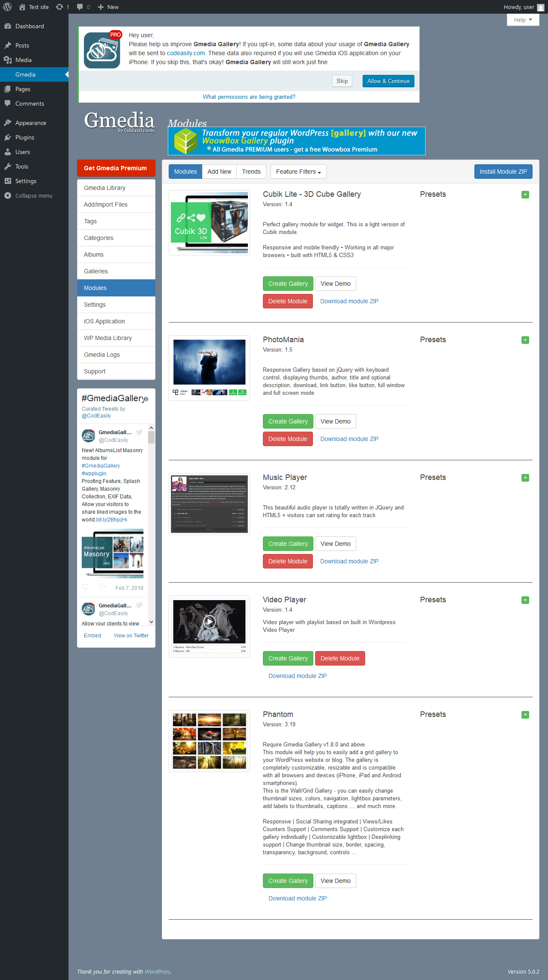Viewport: 548px width, 980px height.
Task: Open the comments bubble in admin bar
Action: pyautogui.click(x=80, y=7)
